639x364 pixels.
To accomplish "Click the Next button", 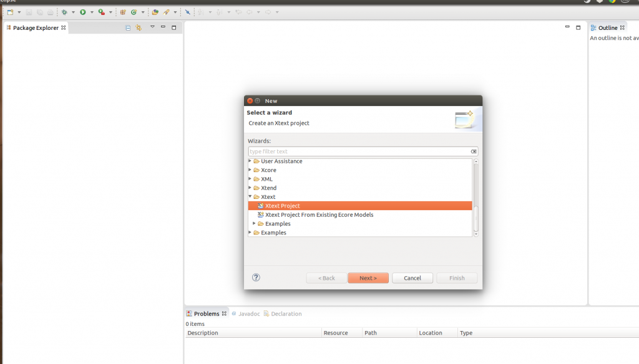I will click(x=368, y=278).
